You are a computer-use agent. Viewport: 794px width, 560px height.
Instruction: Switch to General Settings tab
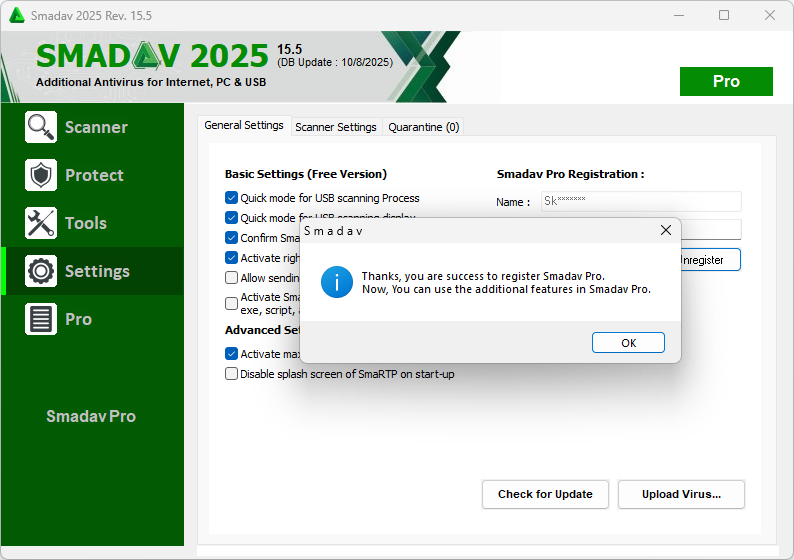[244, 125]
